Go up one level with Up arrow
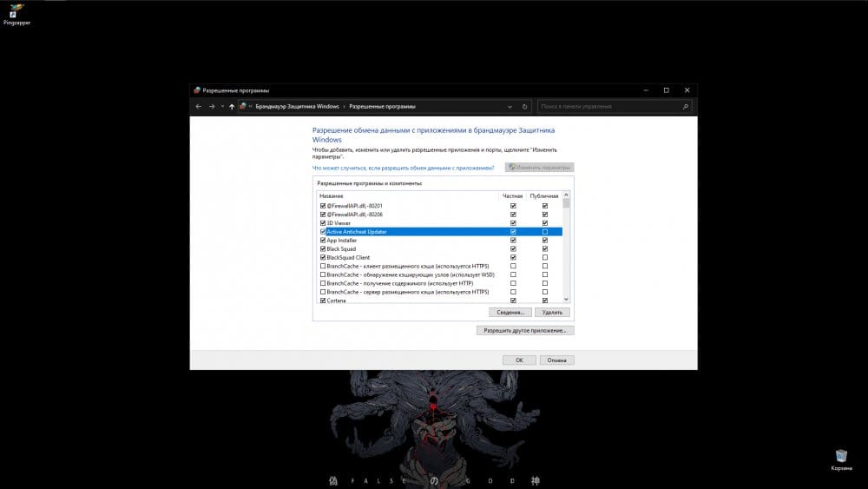This screenshot has height=489, width=868. (x=232, y=107)
